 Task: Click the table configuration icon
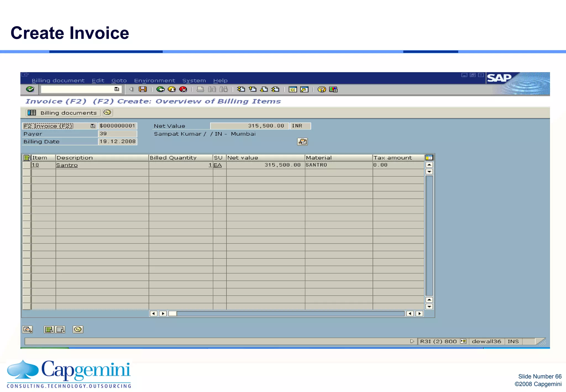[429, 158]
